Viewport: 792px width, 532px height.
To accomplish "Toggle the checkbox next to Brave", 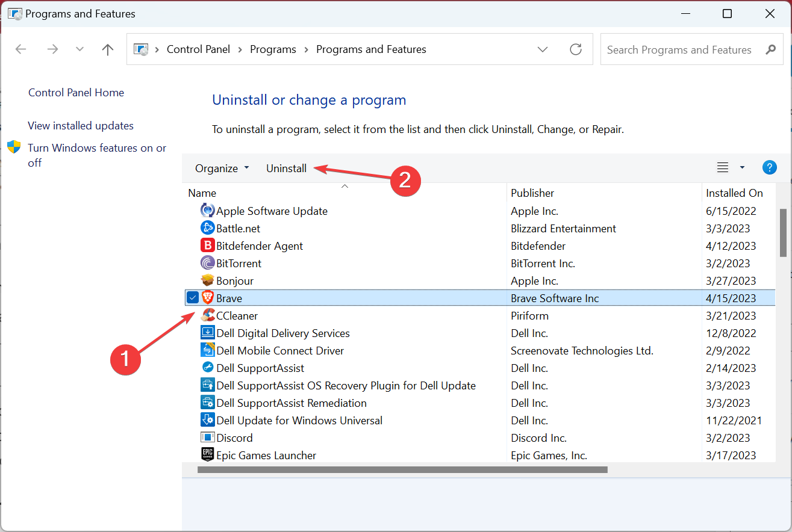I will [x=193, y=297].
